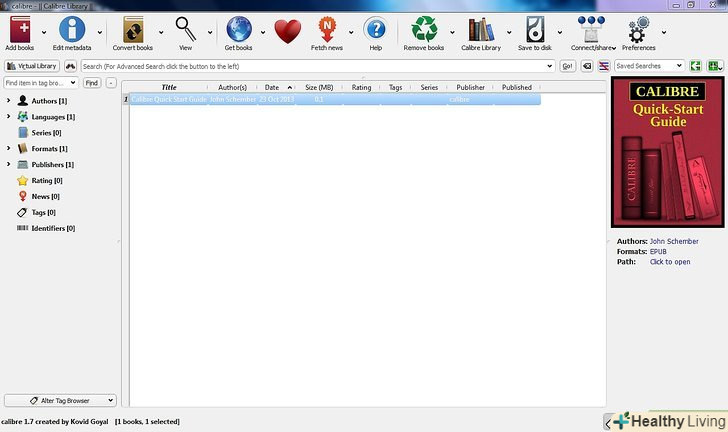728x432 pixels.
Task: Expand the Languages tree node
Action: tap(8, 117)
